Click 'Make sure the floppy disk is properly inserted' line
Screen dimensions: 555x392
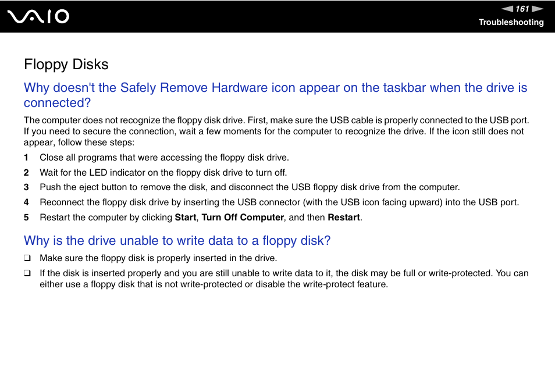pyautogui.click(x=158, y=258)
